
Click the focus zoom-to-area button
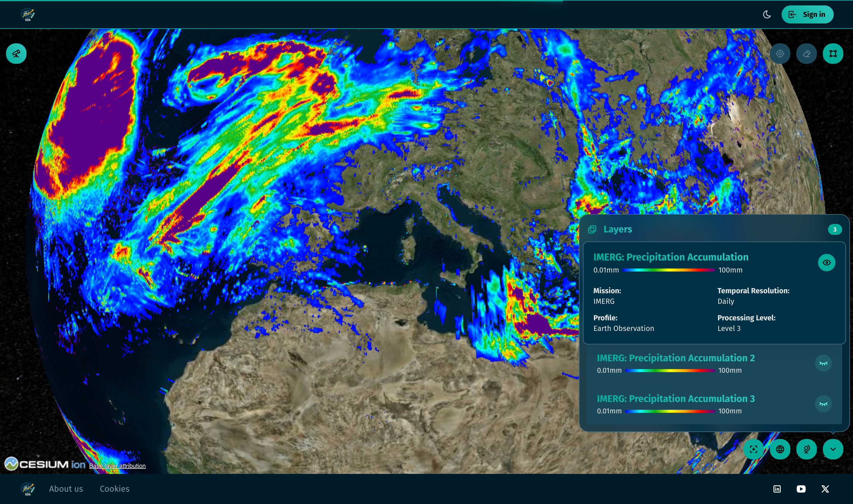coord(754,449)
